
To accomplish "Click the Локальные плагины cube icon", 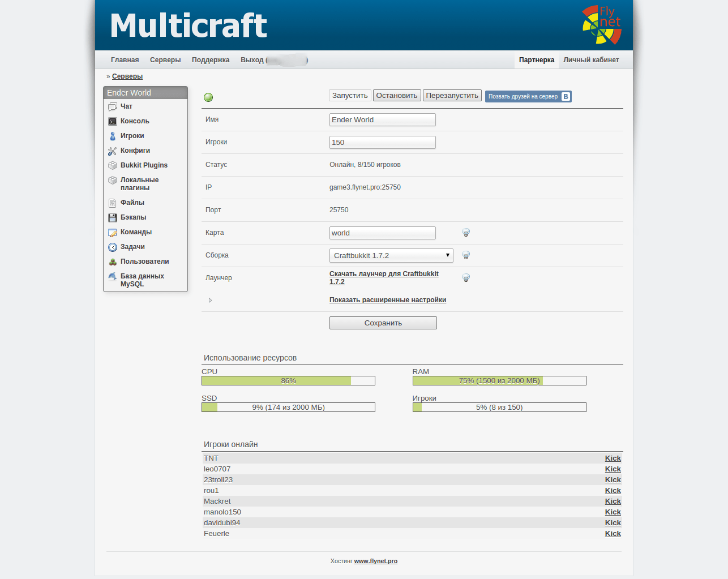I will pos(113,180).
